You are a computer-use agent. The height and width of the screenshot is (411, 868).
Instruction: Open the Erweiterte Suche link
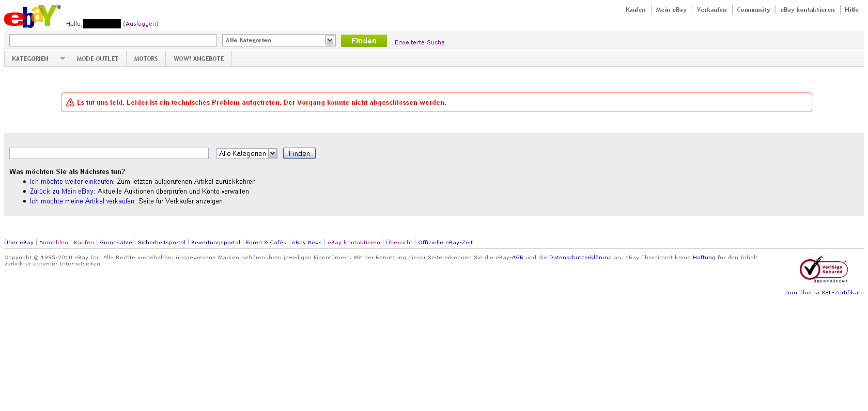click(x=420, y=42)
